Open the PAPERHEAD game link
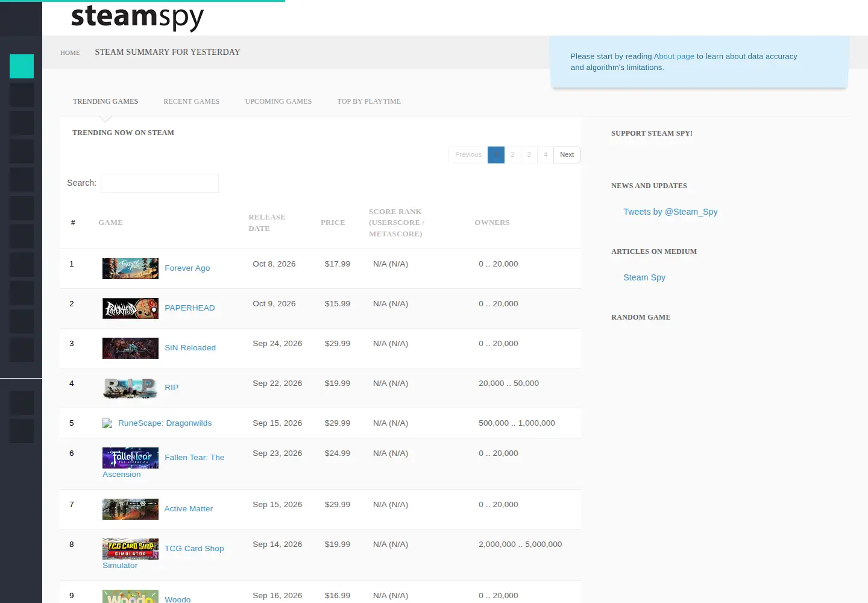This screenshot has height=603, width=868. (190, 308)
